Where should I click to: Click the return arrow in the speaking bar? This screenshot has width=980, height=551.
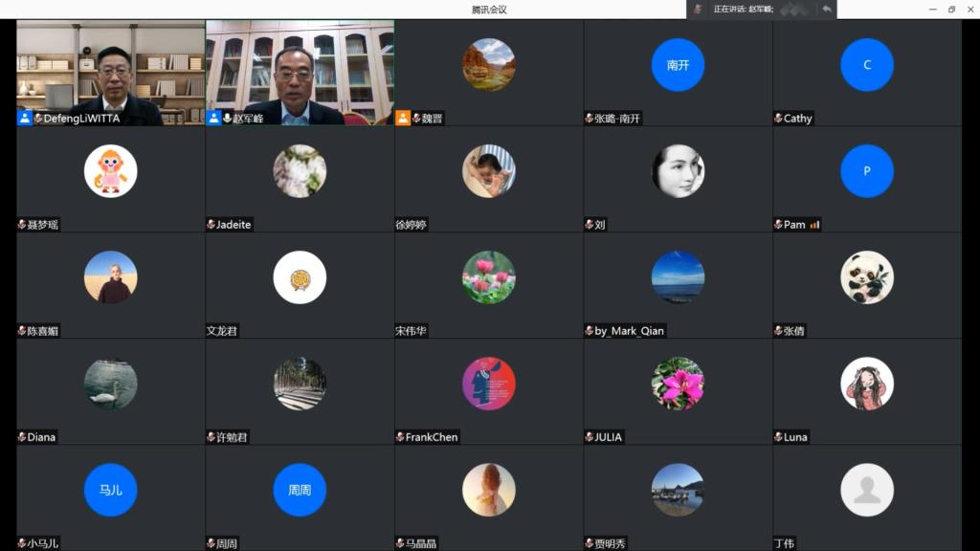point(827,9)
